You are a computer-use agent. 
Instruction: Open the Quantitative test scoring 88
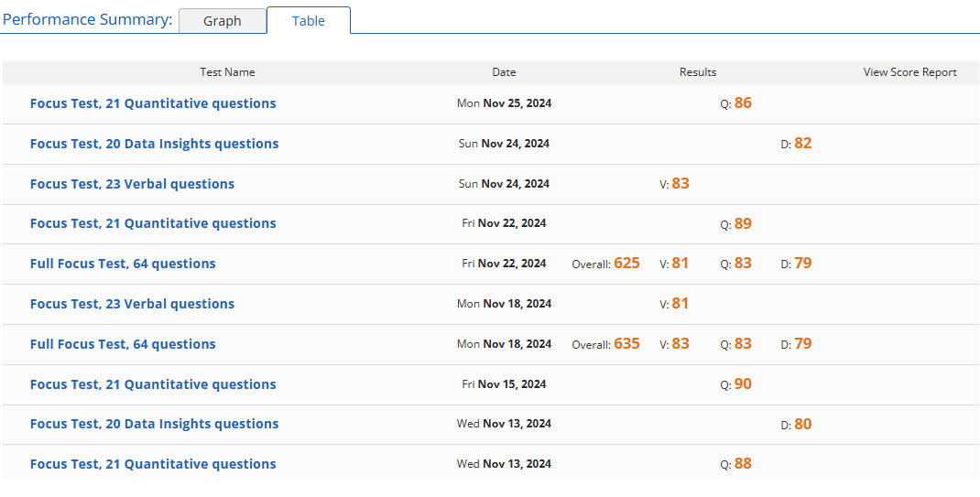[x=153, y=464]
